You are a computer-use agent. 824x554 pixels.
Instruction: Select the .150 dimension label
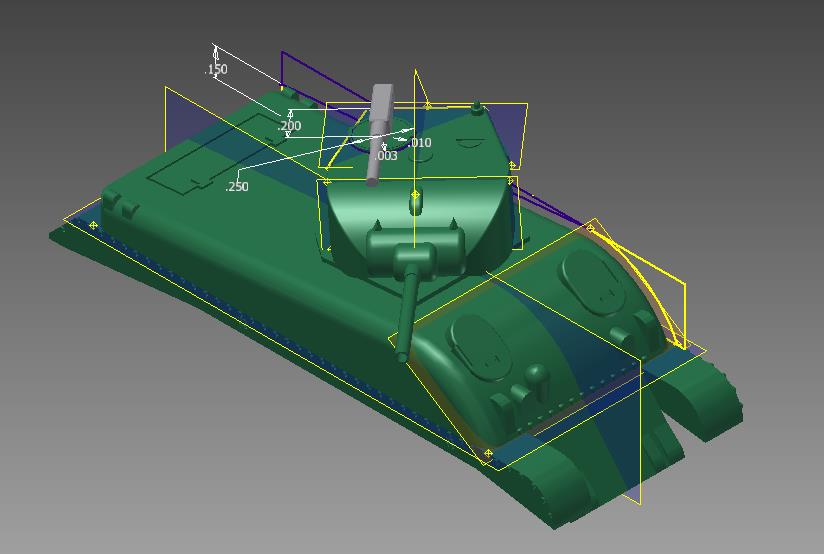point(216,70)
